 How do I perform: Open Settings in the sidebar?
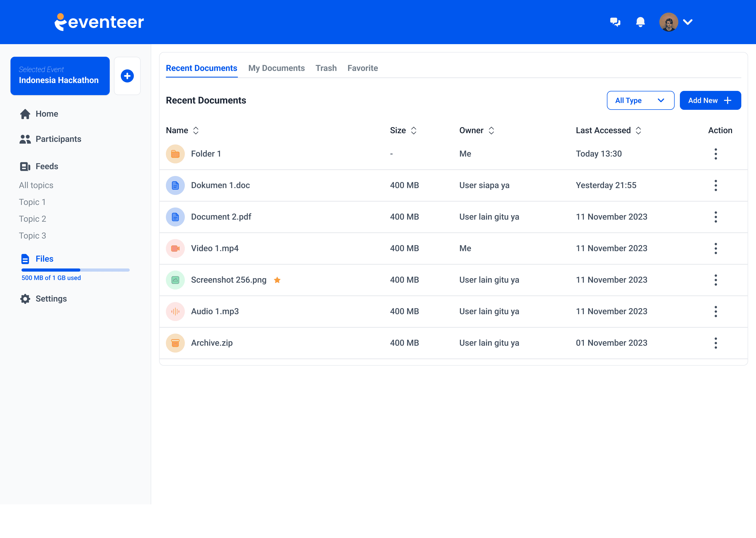pyautogui.click(x=51, y=299)
